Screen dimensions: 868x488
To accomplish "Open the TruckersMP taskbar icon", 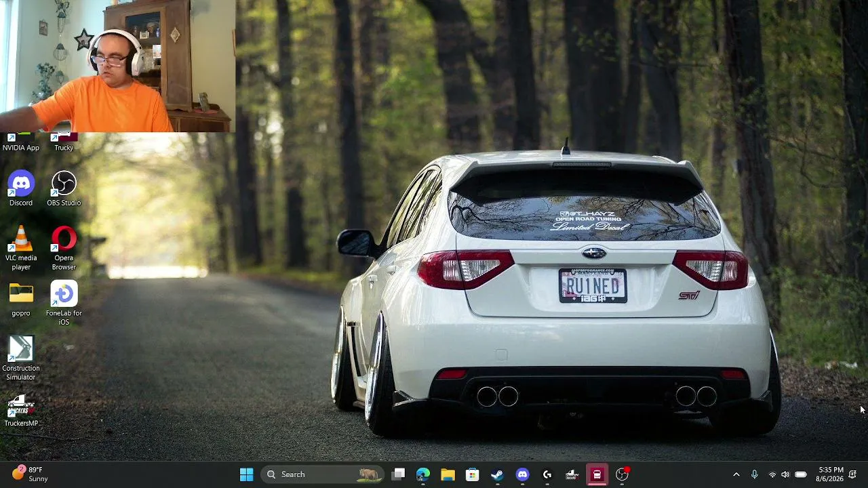I will (x=572, y=474).
